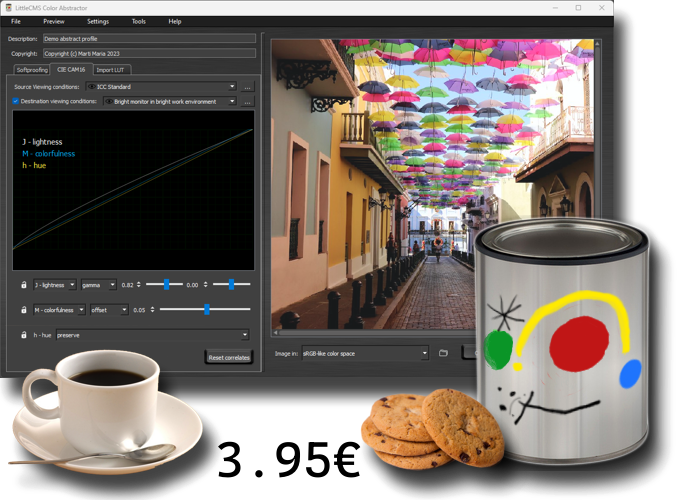
Task: Toggle lock icon for J - lightness row
Action: 24,285
